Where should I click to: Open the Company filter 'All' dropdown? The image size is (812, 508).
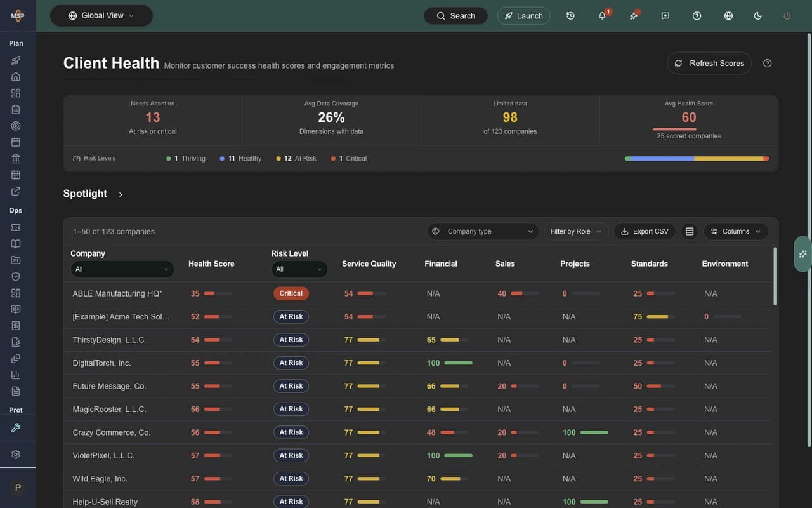(x=122, y=269)
